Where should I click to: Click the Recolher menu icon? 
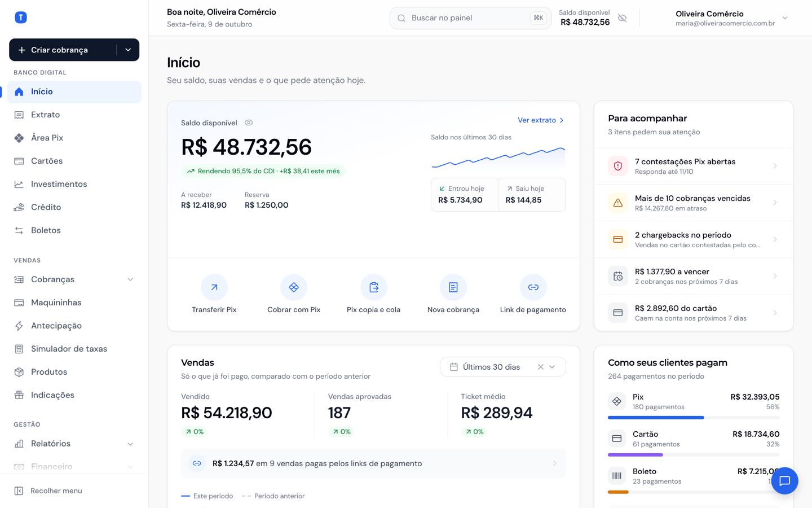pyautogui.click(x=19, y=491)
